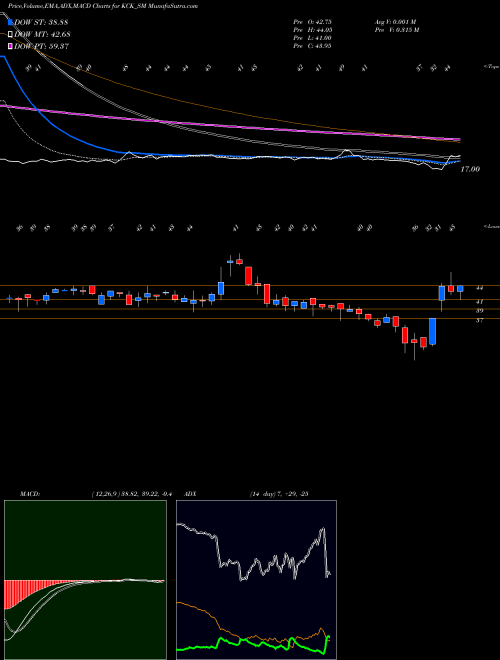Select the 'DOW ST: 38.88' legend label
The height and width of the screenshot is (660, 500).
pyautogui.click(x=41, y=22)
